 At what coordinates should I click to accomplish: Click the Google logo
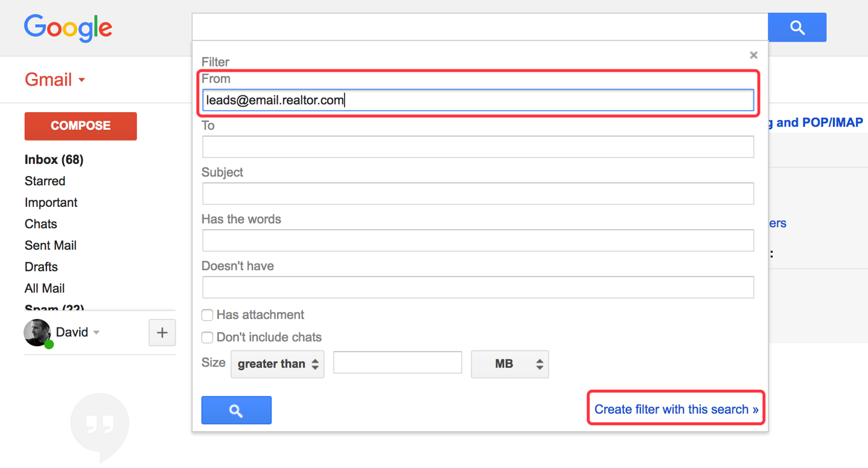(x=68, y=28)
